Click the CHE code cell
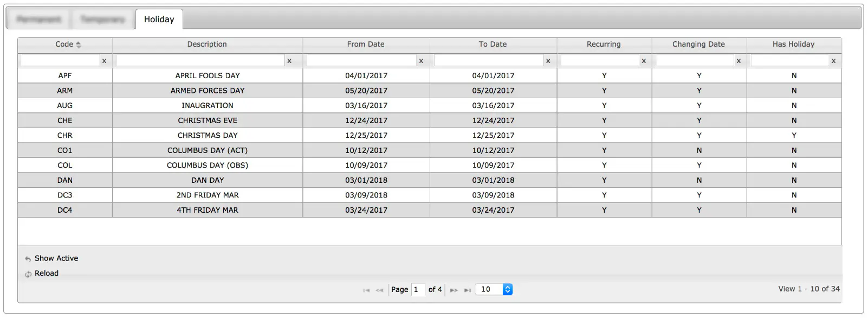 click(65, 120)
